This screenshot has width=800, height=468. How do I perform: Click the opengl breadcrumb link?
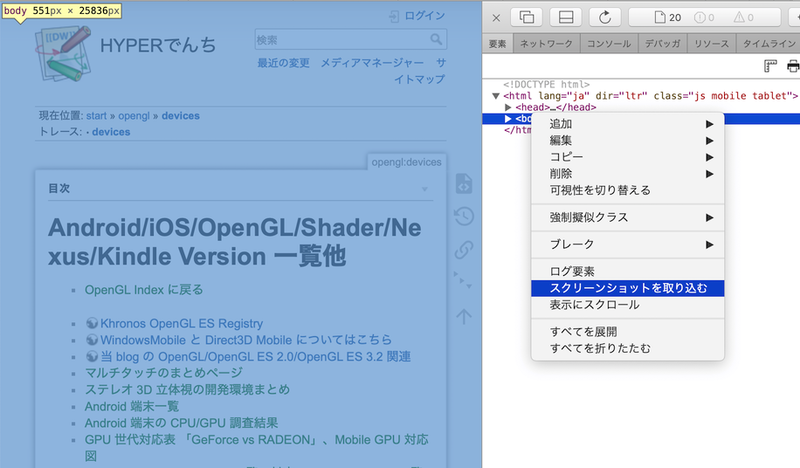point(134,116)
